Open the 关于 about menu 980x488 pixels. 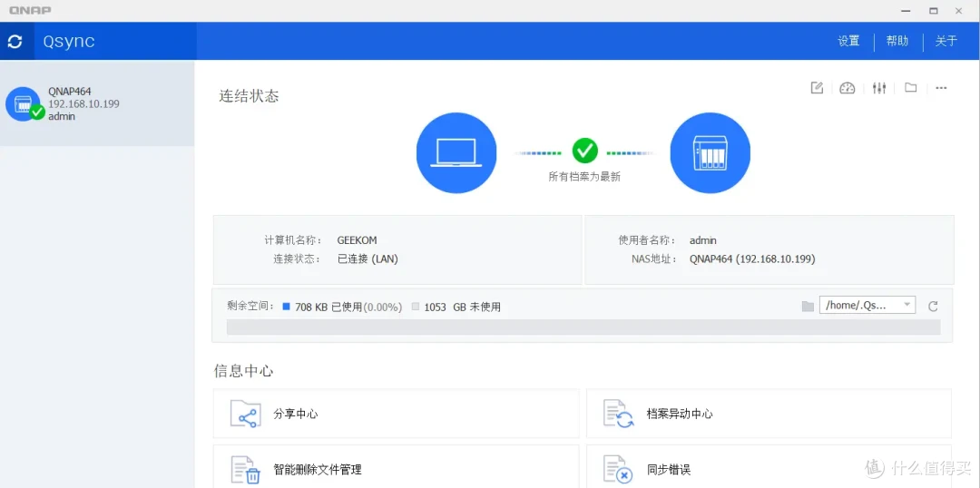(x=946, y=41)
